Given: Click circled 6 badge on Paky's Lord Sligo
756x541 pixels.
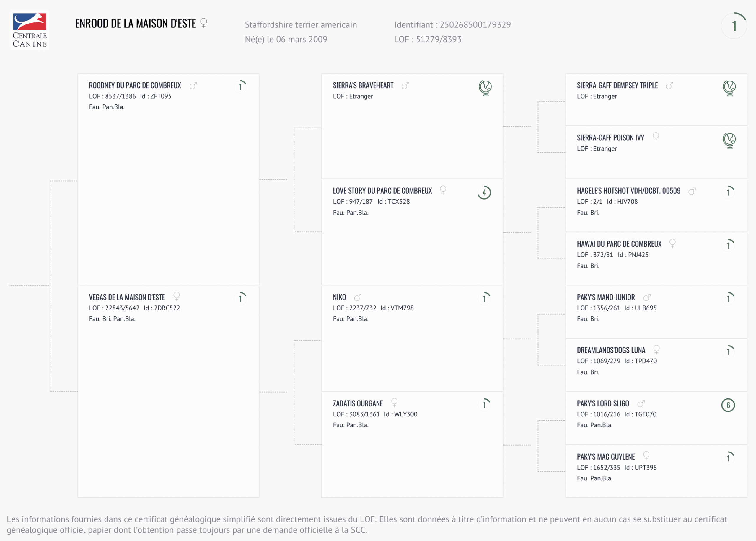Looking at the screenshot, I should pyautogui.click(x=728, y=405).
